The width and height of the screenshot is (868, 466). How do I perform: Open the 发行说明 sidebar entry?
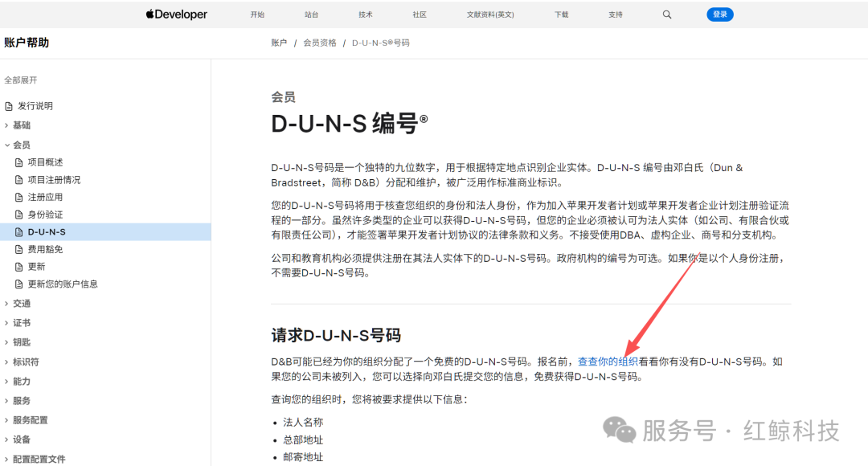(x=35, y=106)
